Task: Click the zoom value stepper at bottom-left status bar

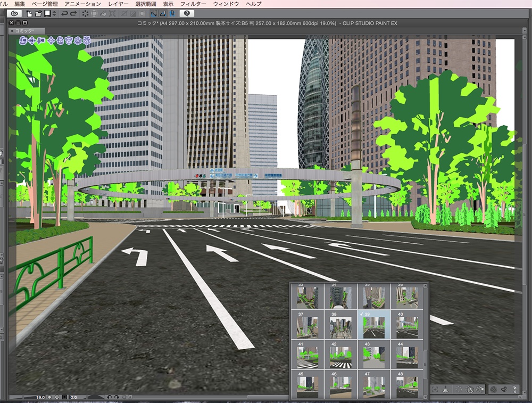Action: [53, 397]
